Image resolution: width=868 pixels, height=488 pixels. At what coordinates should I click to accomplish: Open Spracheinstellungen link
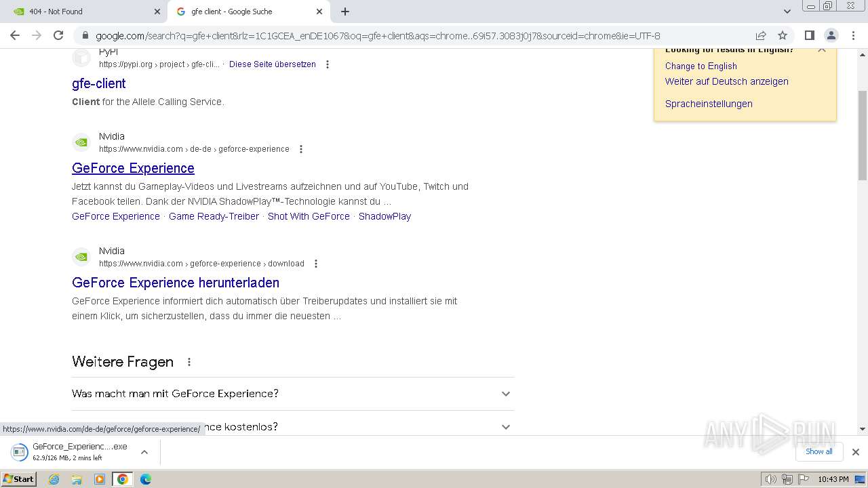(709, 104)
